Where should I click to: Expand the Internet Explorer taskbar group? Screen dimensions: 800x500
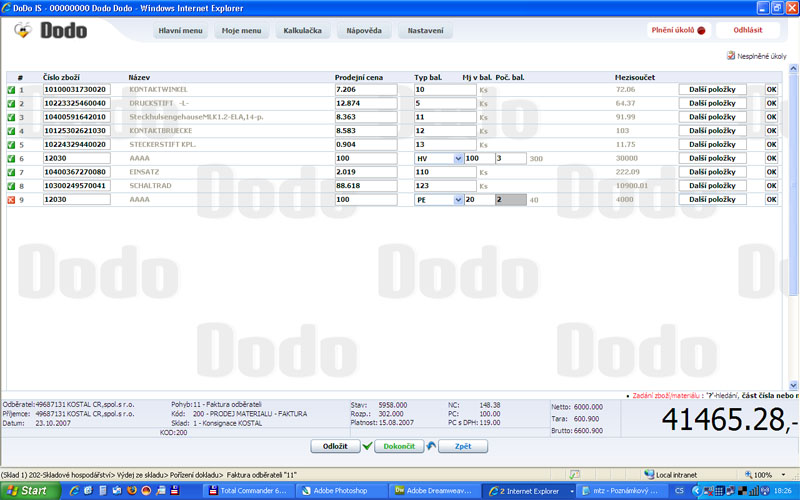point(572,491)
